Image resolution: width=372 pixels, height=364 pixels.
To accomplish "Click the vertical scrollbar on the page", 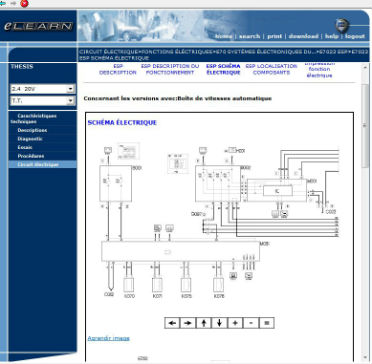I will pyautogui.click(x=365, y=213).
